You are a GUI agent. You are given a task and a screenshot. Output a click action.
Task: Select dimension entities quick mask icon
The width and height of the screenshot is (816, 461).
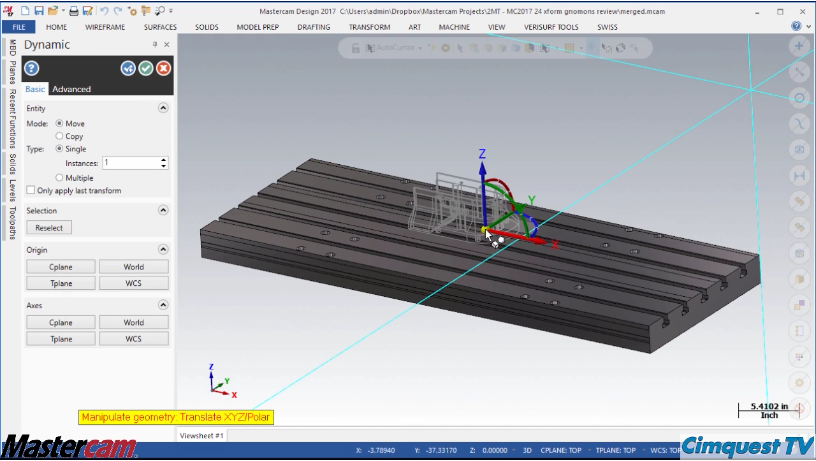[799, 176]
